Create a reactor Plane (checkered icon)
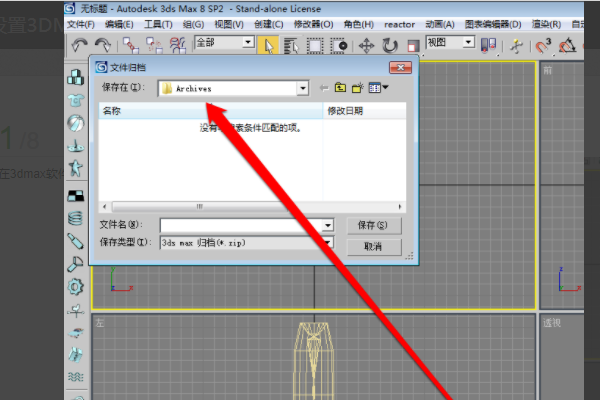 click(76, 196)
